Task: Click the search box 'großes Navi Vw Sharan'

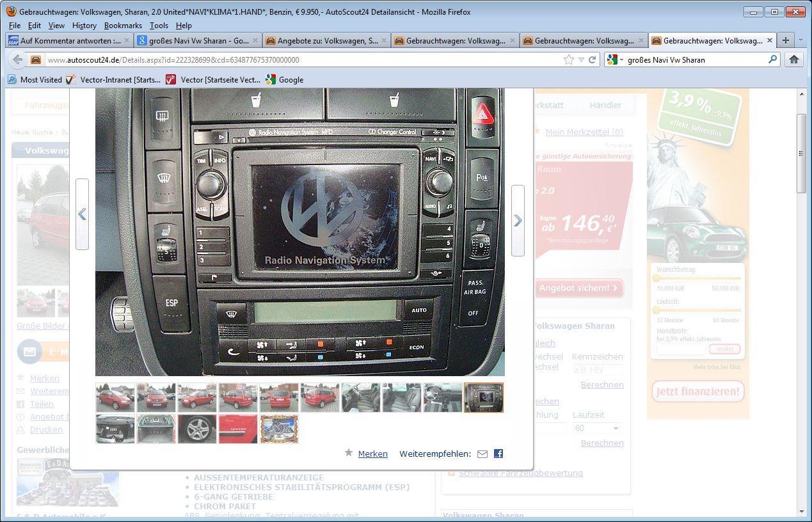Action: point(694,59)
